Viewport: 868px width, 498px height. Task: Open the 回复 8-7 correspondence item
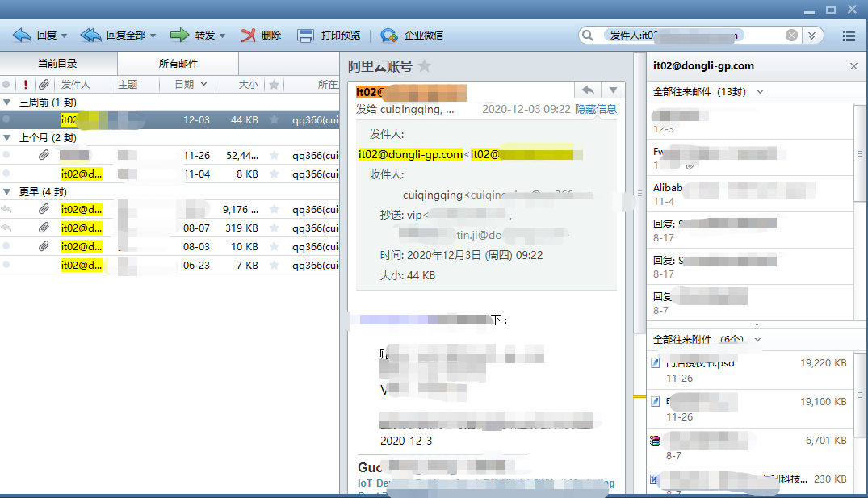[x=751, y=303]
